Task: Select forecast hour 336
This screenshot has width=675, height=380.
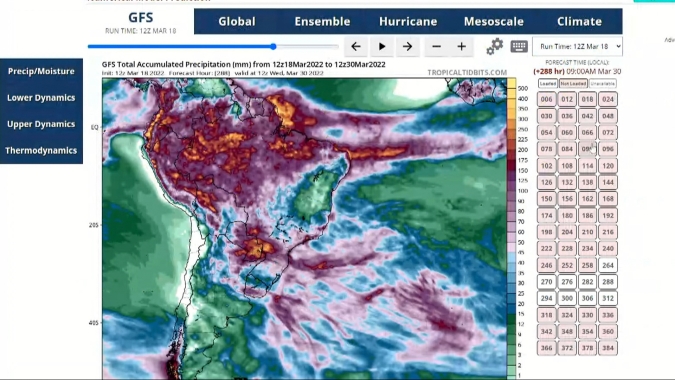Action: click(608, 315)
